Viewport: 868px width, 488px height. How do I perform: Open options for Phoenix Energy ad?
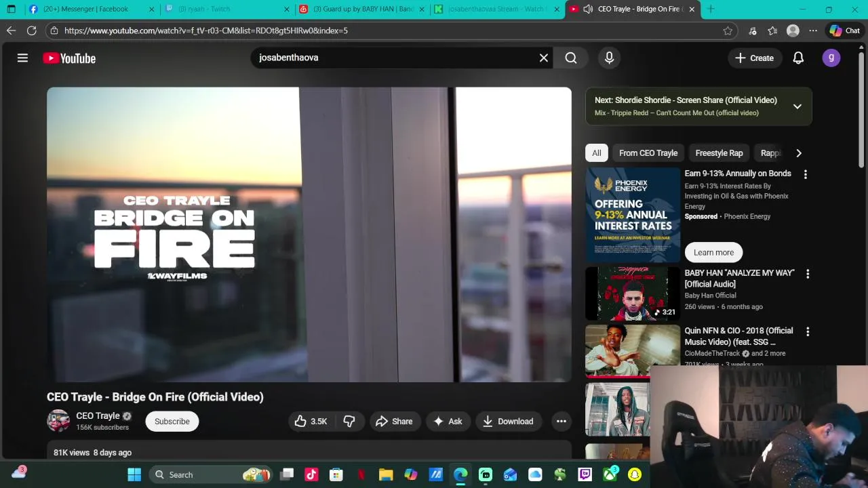click(805, 174)
